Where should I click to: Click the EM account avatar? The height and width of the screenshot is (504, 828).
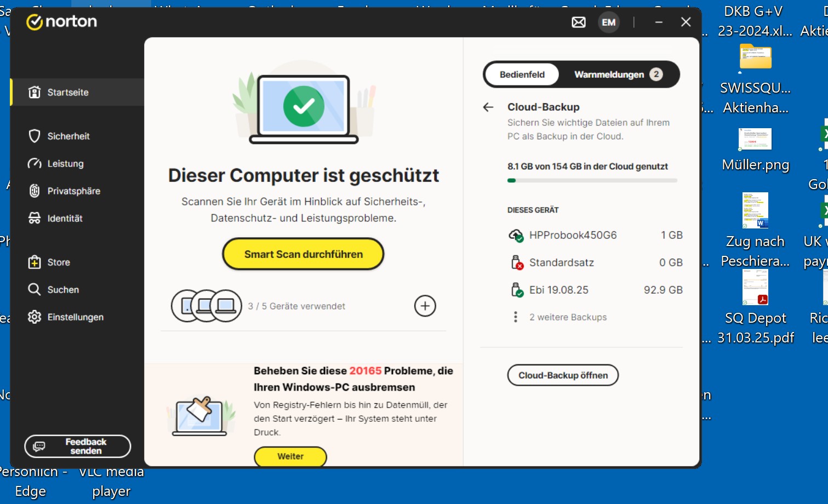coord(608,22)
